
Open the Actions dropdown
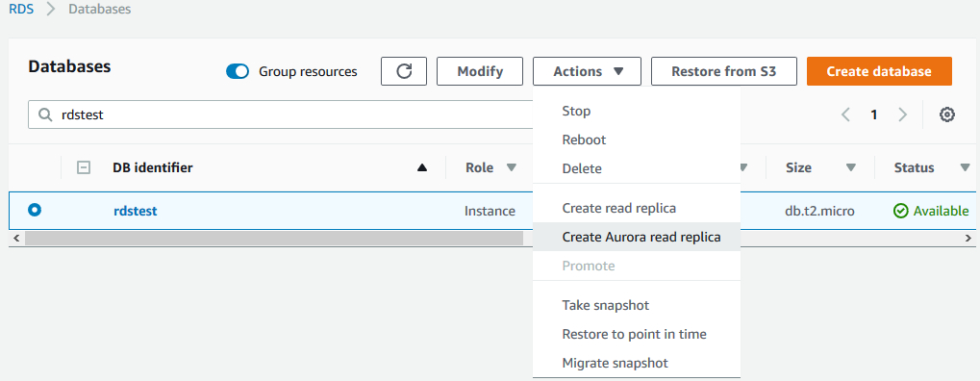tap(587, 71)
